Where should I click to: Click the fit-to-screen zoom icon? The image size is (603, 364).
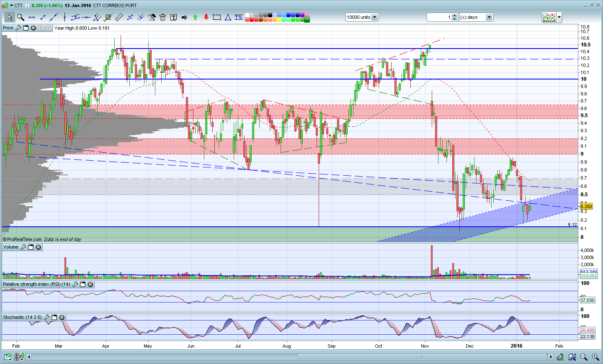pos(572,357)
